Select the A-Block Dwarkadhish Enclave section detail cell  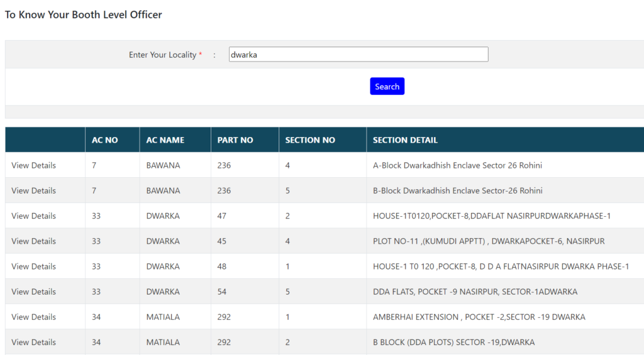coord(457,165)
